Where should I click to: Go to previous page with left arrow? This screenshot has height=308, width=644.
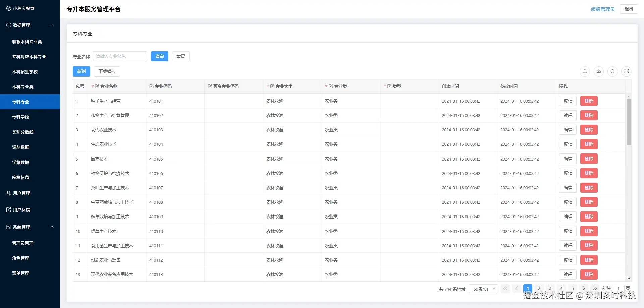coord(517,288)
